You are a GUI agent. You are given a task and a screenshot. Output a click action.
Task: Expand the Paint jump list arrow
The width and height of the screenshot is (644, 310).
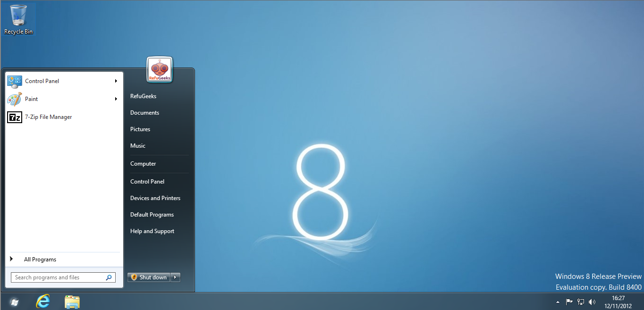[x=116, y=99]
